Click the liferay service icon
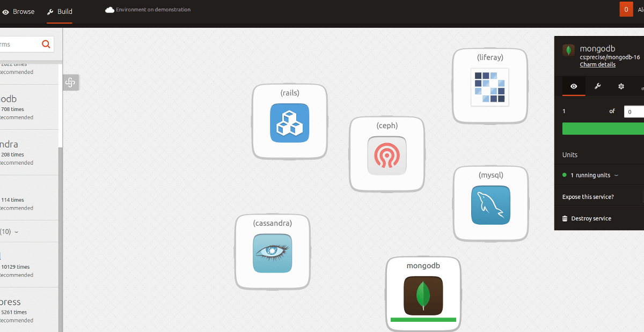 tap(489, 87)
